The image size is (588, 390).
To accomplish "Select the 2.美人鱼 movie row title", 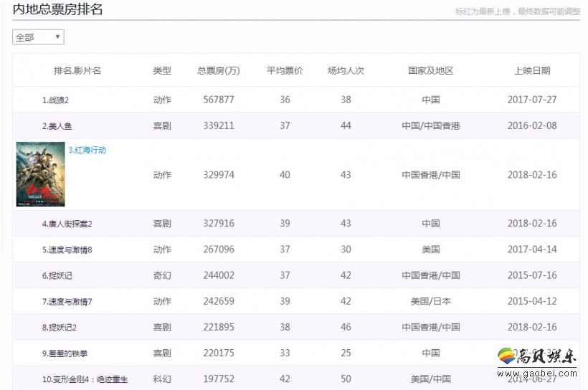I will [x=57, y=126].
